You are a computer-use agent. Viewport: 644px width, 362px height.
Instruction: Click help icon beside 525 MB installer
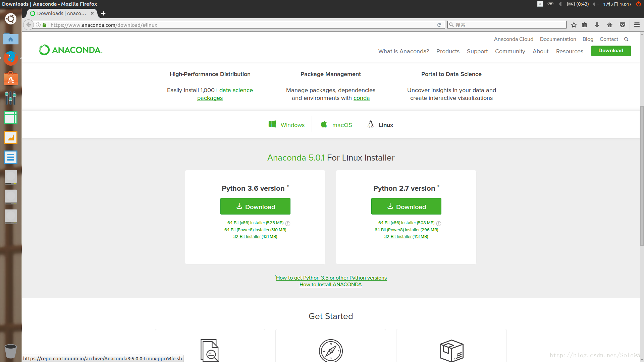[x=288, y=224]
